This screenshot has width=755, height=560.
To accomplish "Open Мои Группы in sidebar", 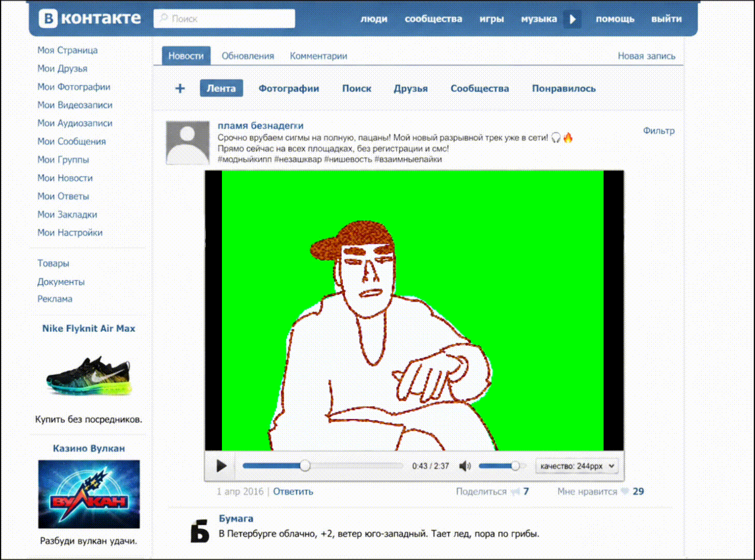I will pos(63,160).
